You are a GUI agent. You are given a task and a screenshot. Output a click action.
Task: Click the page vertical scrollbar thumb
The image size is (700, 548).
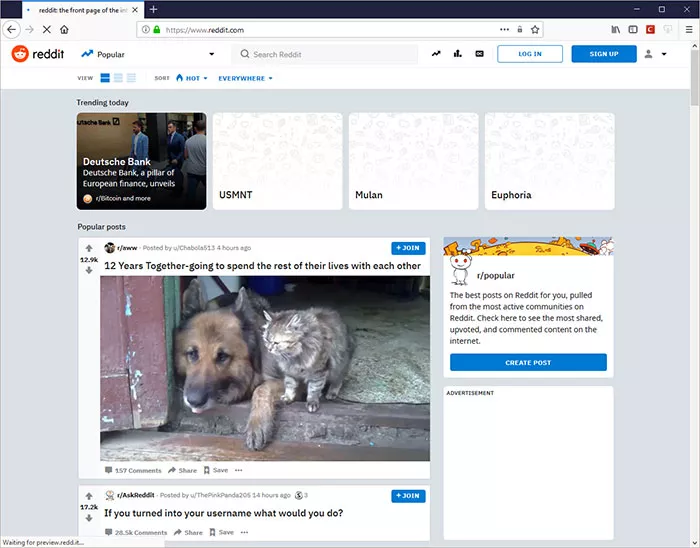695,78
